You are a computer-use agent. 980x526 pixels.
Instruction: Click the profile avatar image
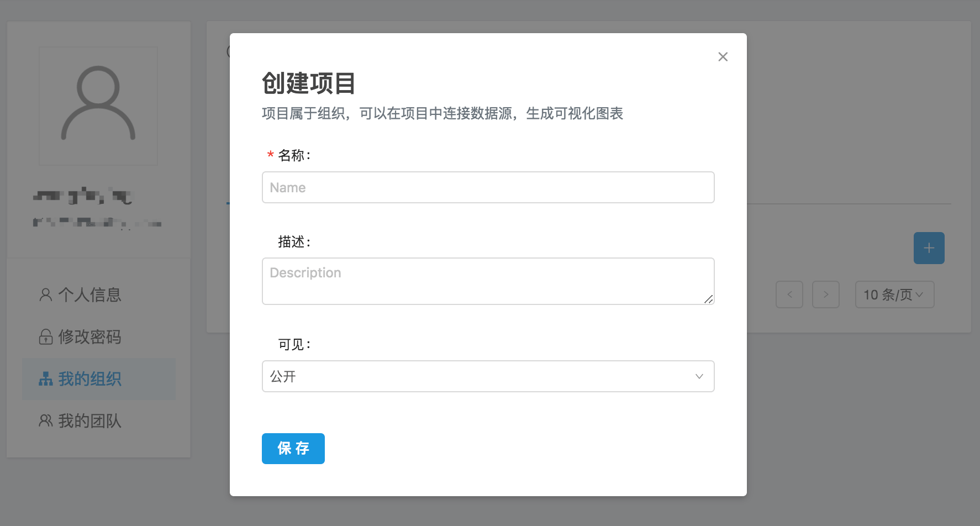98,106
